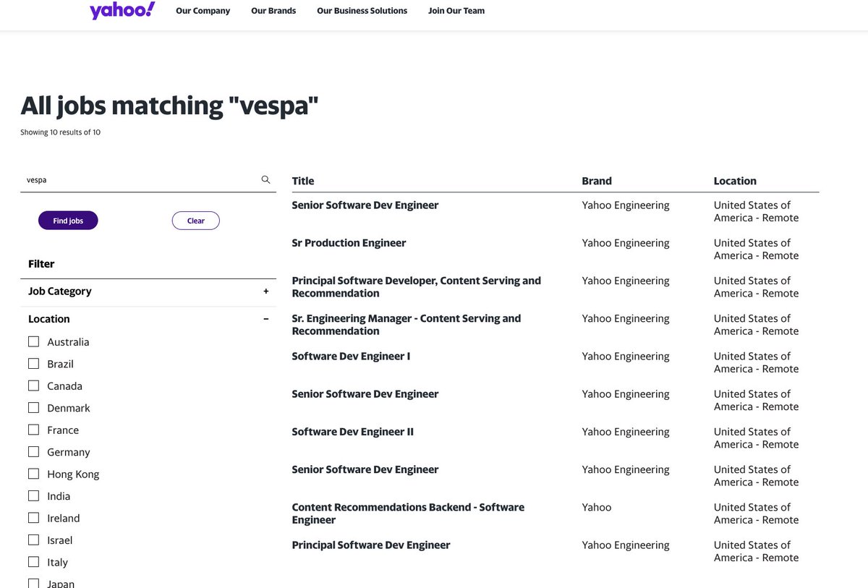Click the Title column header
Image resolution: width=868 pixels, height=588 pixels.
303,181
